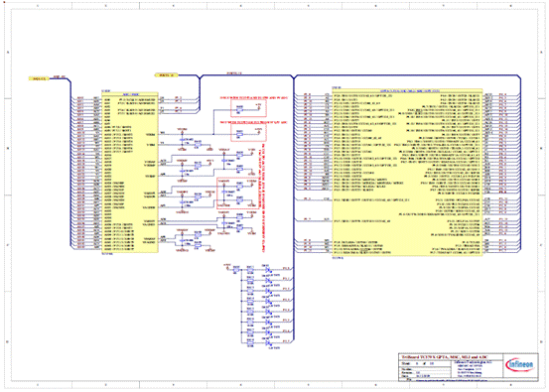The width and height of the screenshot is (549, 392).
Task: Select the large GPTA ports yellow component block
Action: pos(407,172)
